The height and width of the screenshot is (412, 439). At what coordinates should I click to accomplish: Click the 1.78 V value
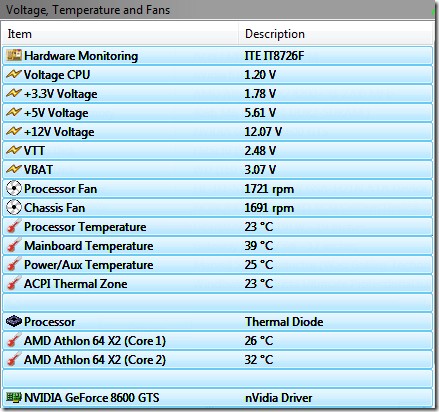tap(260, 94)
